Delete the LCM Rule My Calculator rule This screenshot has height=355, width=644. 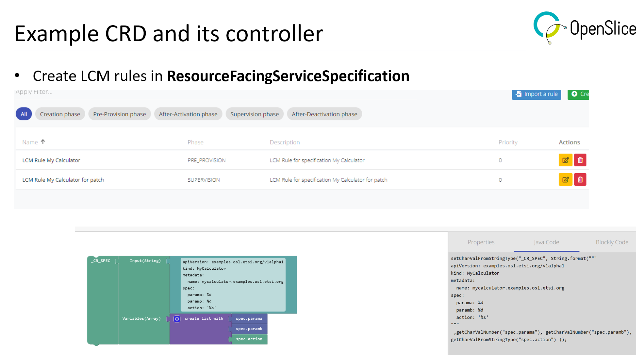point(580,160)
